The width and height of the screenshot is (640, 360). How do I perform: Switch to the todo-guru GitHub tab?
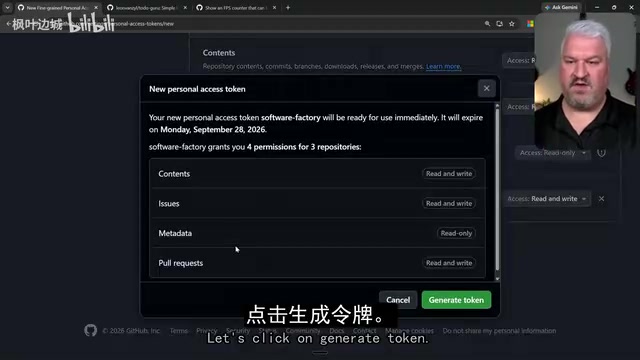point(143,8)
